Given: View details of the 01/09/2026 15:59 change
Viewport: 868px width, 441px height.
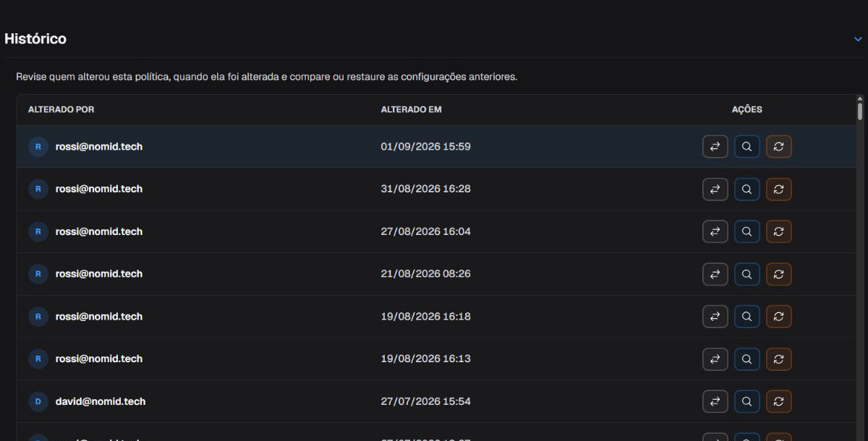Looking at the screenshot, I should point(747,147).
